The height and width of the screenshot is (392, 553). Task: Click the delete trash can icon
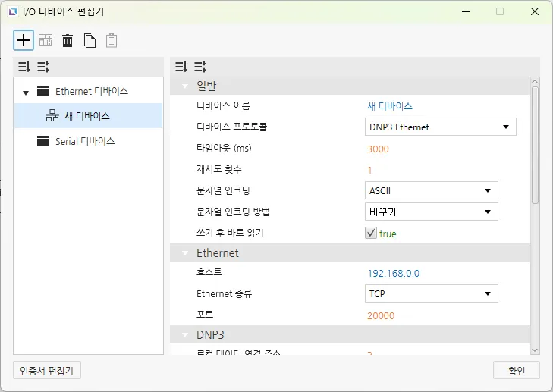68,41
